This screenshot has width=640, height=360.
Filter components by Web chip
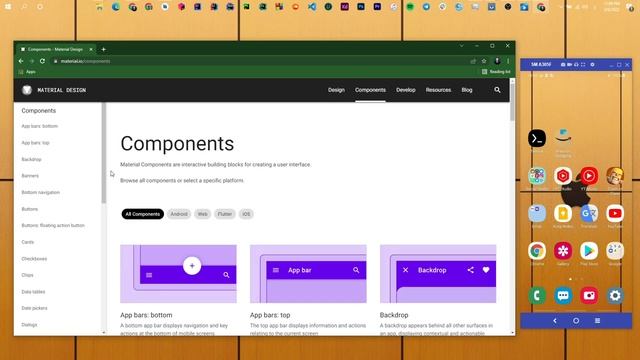(x=202, y=214)
